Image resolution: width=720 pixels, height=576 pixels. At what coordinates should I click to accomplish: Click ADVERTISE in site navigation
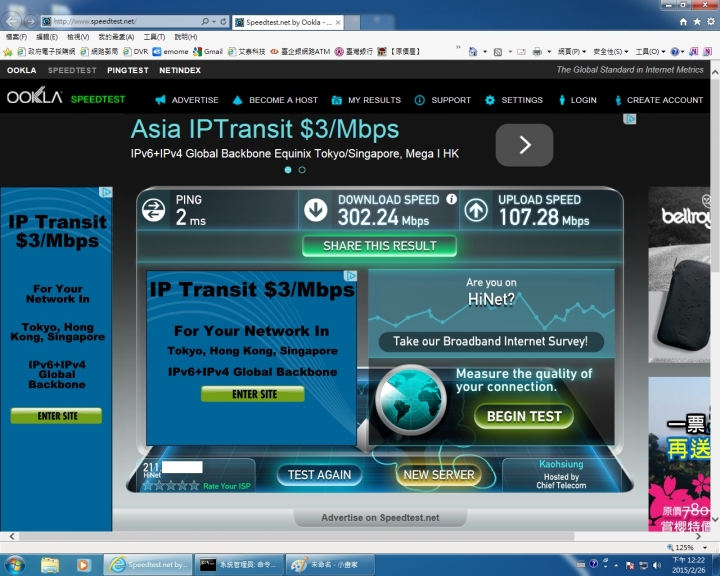tap(187, 100)
